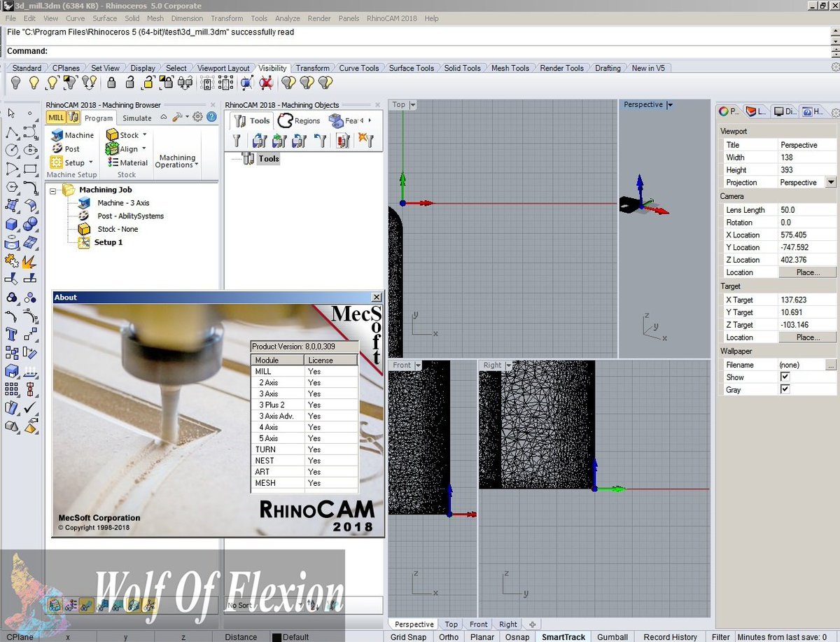Screen dimensions: 840x642
Task: Open the RhinoCAM 2018 menu
Action: 391,18
